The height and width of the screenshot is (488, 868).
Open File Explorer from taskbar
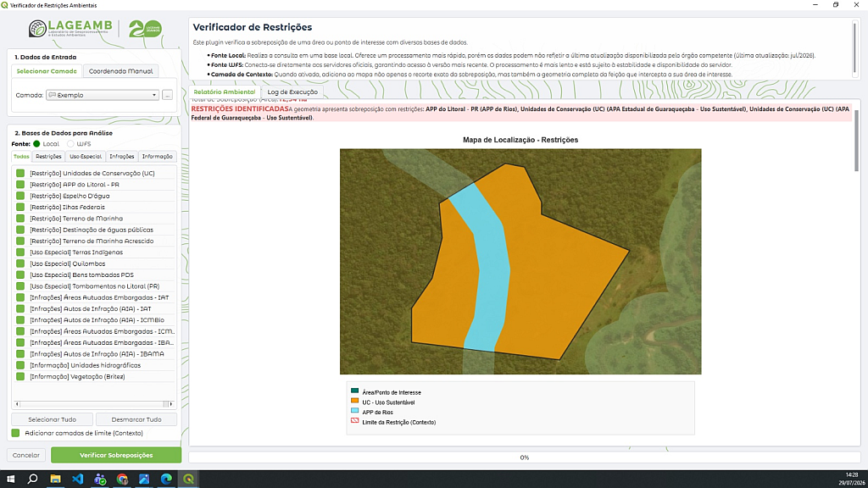point(55,480)
